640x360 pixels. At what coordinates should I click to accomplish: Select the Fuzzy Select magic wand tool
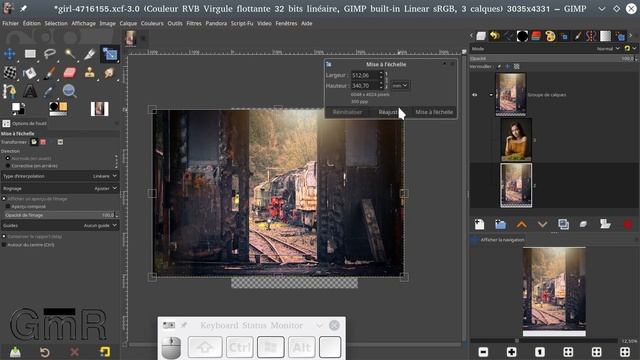pos(70,54)
